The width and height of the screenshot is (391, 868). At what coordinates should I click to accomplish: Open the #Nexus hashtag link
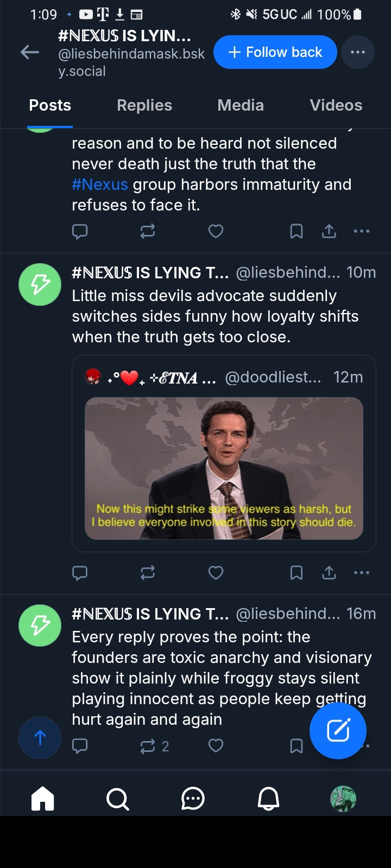pos(100,184)
